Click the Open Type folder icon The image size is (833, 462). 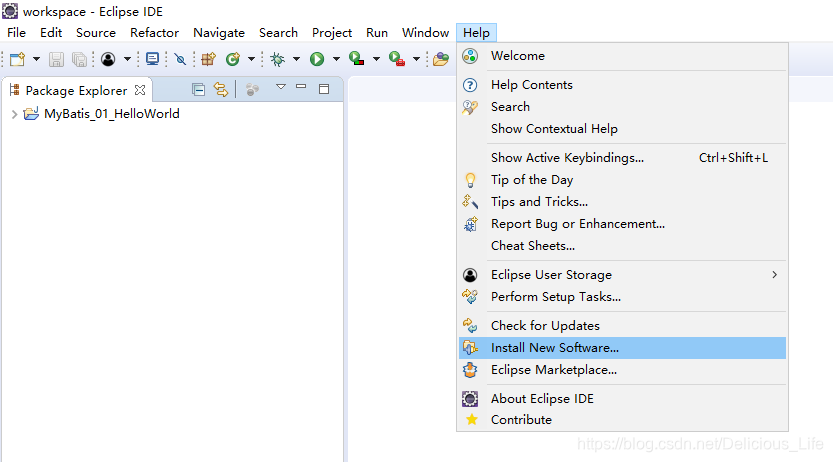(x=440, y=59)
